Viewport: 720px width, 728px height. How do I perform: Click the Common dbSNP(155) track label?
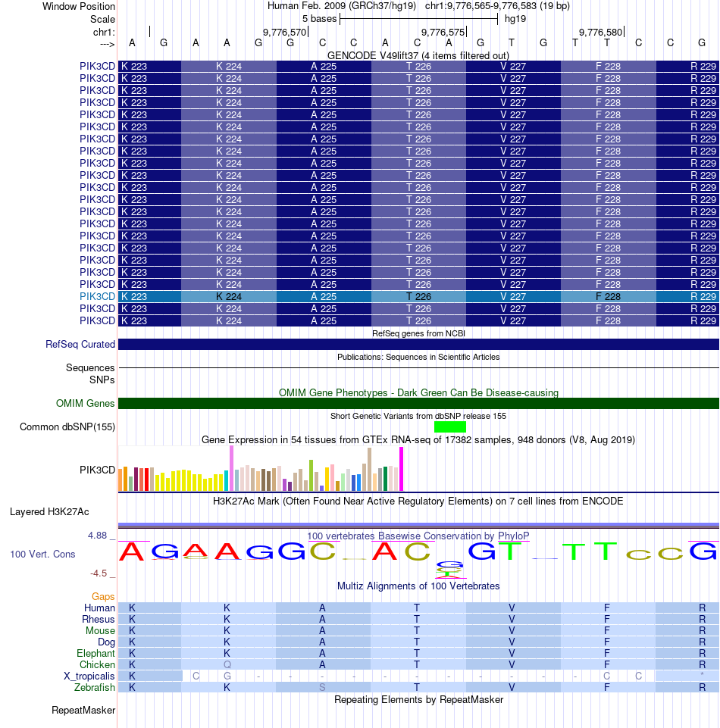click(67, 427)
